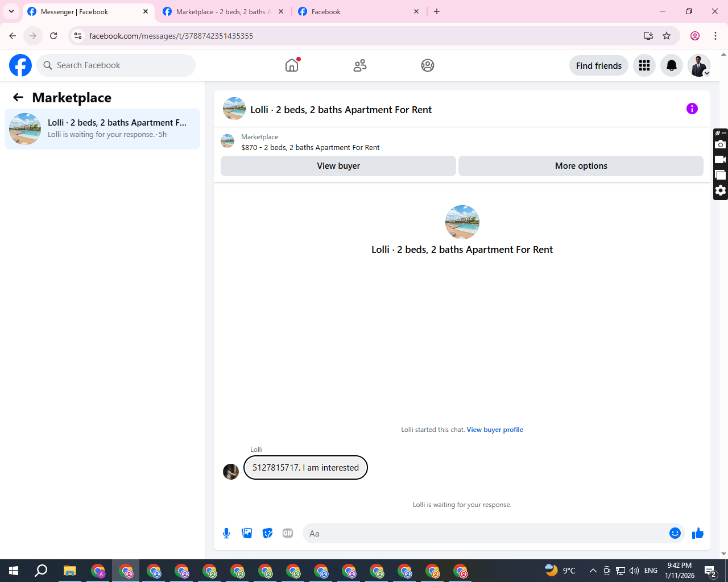Click the large listing photo in chat center
728x582 pixels.
click(x=462, y=222)
